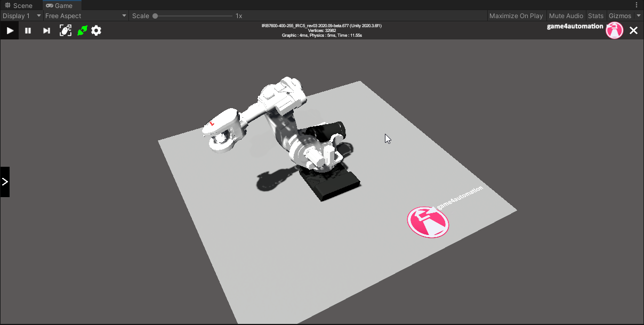Viewport: 644px width, 325px height.
Task: Pause the running simulation
Action: [x=28, y=30]
